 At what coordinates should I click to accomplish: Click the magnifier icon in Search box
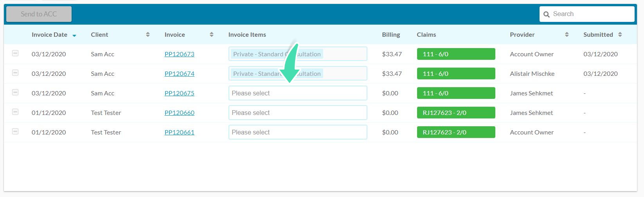(x=547, y=14)
